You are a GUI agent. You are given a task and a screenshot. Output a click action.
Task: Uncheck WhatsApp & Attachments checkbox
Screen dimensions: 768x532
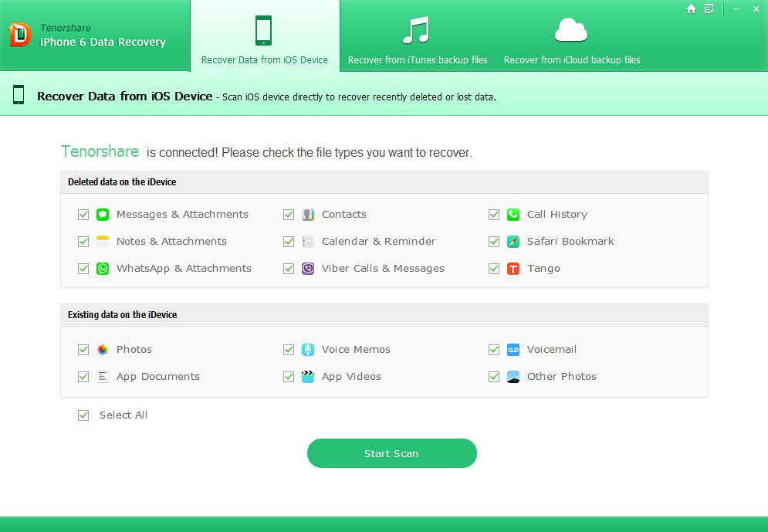tap(83, 269)
